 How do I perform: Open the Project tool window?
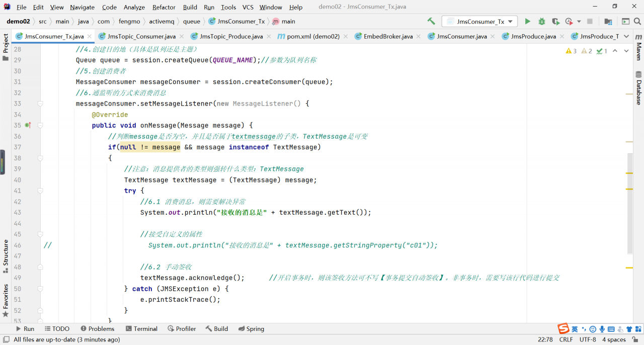6,47
